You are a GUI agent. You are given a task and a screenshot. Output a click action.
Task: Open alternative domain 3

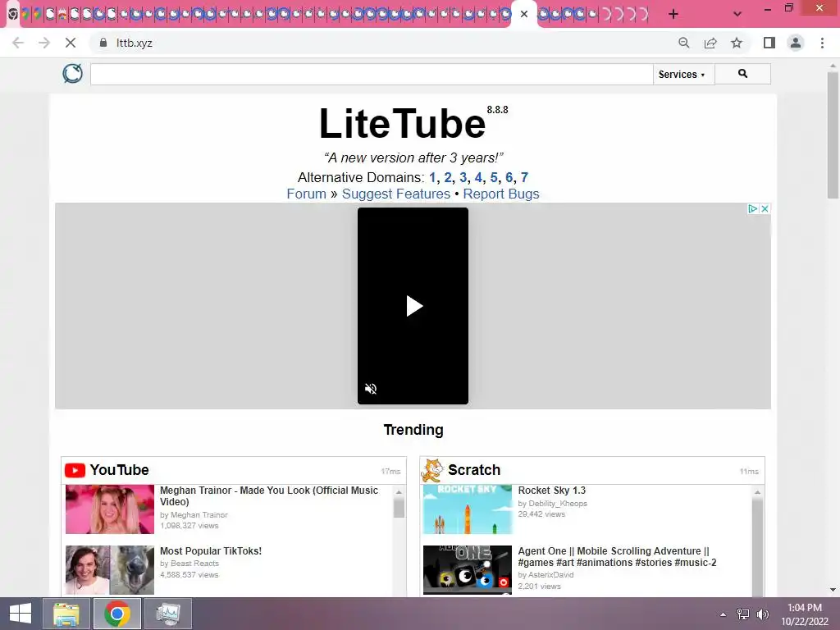pos(463,177)
